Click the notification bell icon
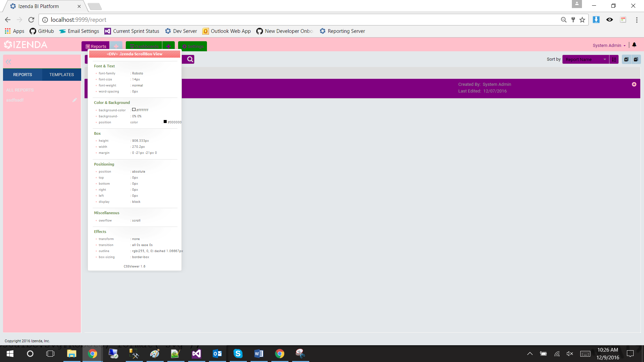The image size is (644, 362). [x=634, y=45]
